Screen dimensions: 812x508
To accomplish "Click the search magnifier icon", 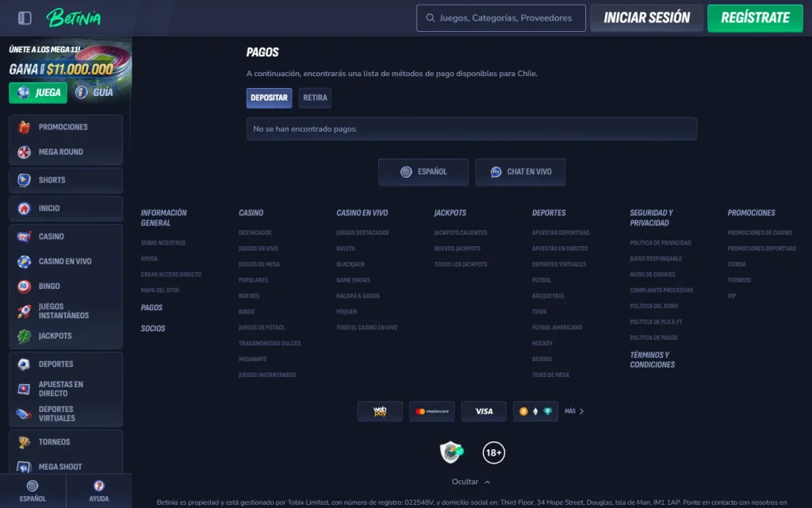I will pyautogui.click(x=430, y=18).
